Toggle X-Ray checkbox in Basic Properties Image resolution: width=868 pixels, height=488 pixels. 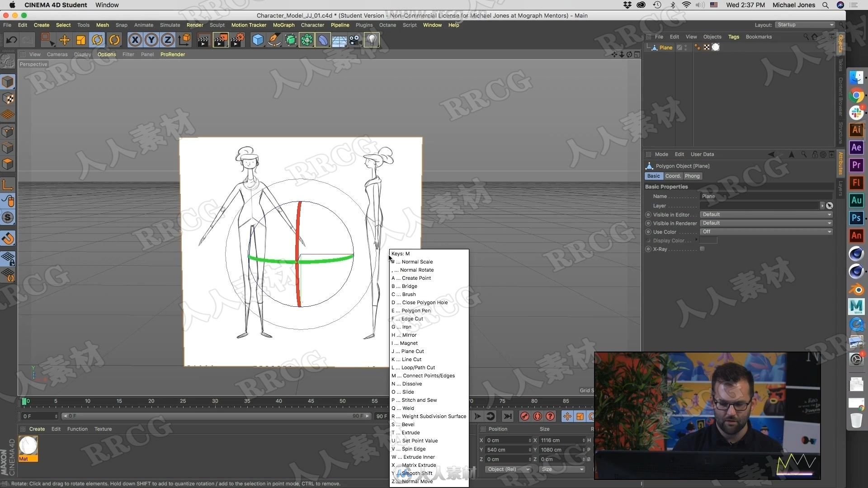[703, 249]
